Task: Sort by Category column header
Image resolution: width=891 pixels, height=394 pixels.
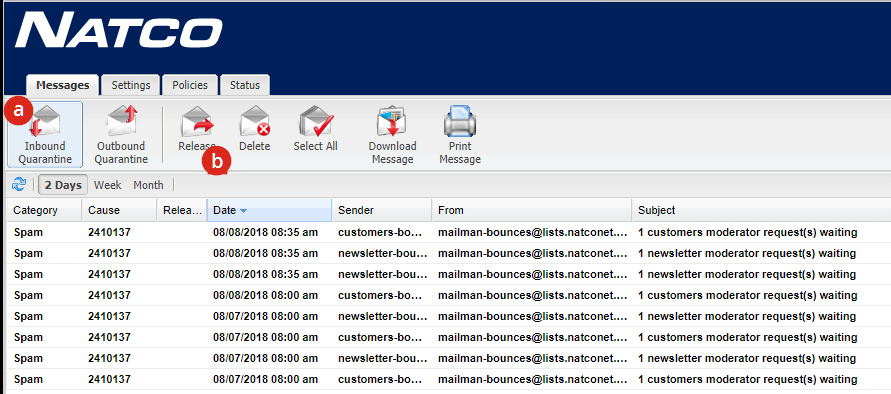Action: tap(44, 210)
